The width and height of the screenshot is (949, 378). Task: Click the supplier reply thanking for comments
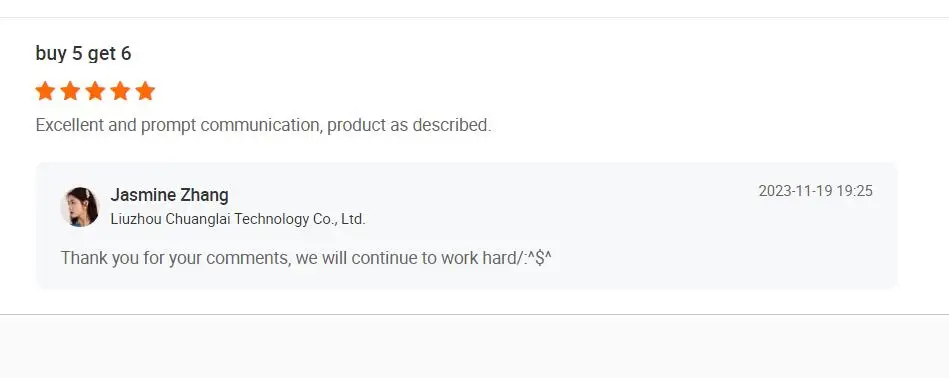coord(306,258)
